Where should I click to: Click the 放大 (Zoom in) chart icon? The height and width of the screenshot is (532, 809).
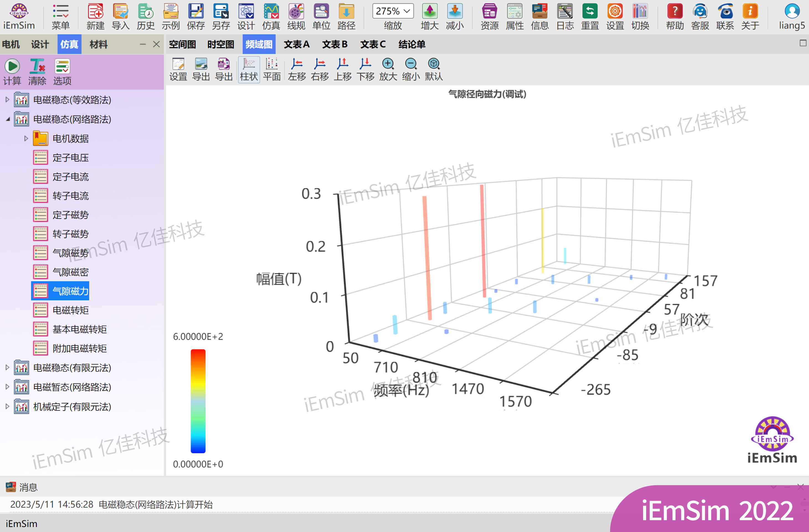[388, 69]
